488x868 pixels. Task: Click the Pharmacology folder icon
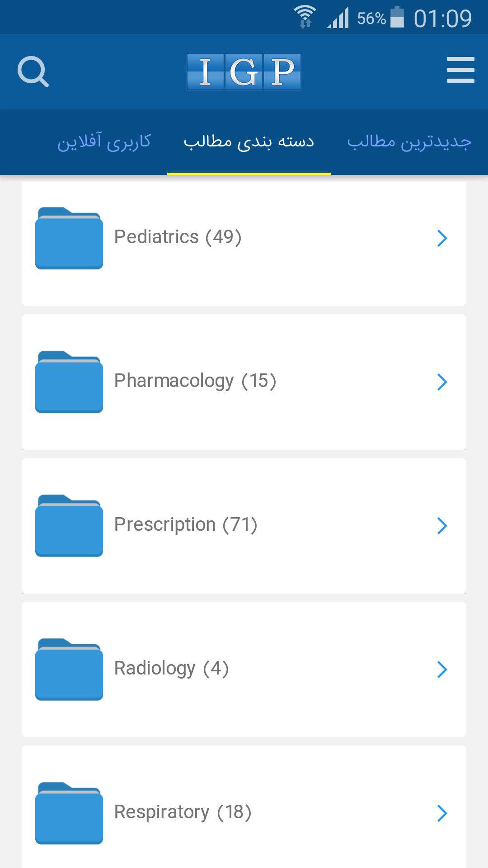(69, 382)
